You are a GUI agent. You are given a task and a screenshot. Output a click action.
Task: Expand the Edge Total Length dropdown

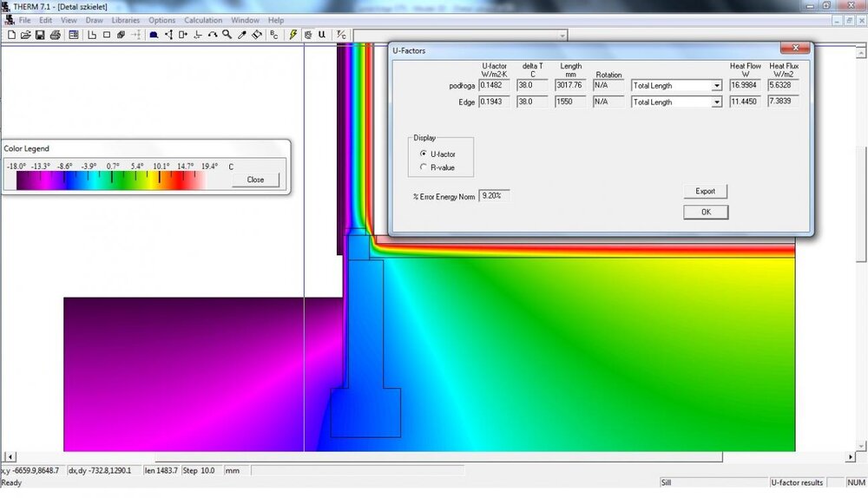point(716,102)
